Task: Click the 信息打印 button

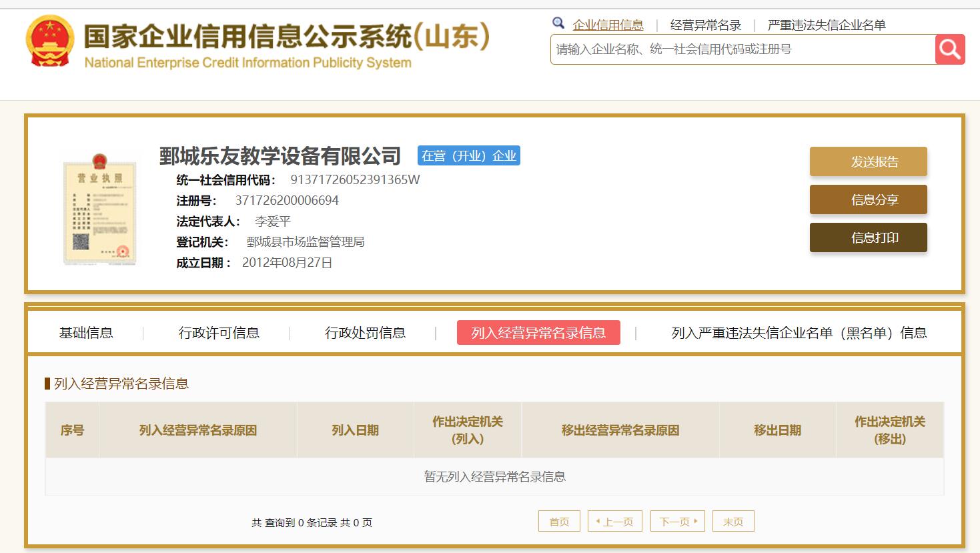Action: click(x=869, y=237)
